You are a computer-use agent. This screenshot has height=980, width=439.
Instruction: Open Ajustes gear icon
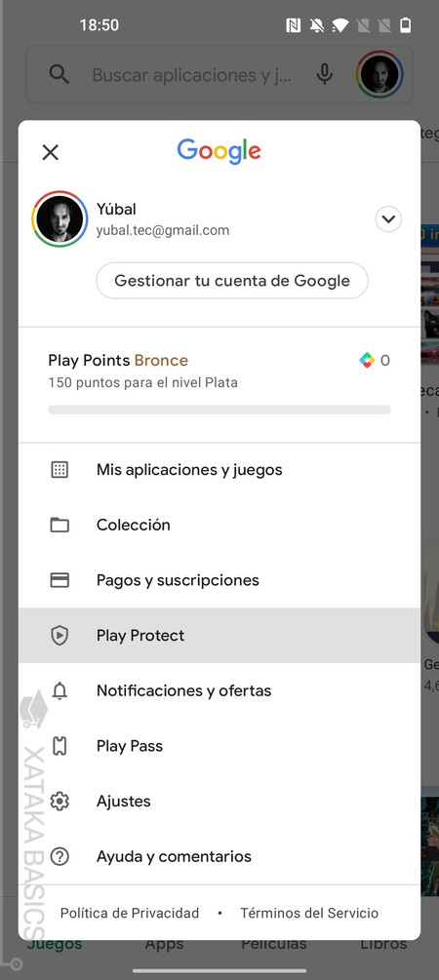60,802
